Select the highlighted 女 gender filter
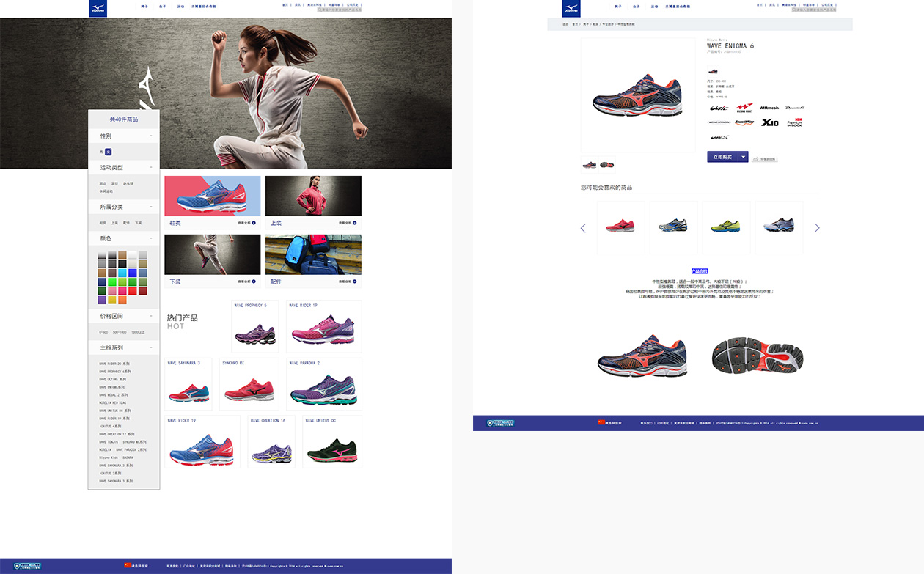Image resolution: width=924 pixels, height=574 pixels. coord(108,152)
